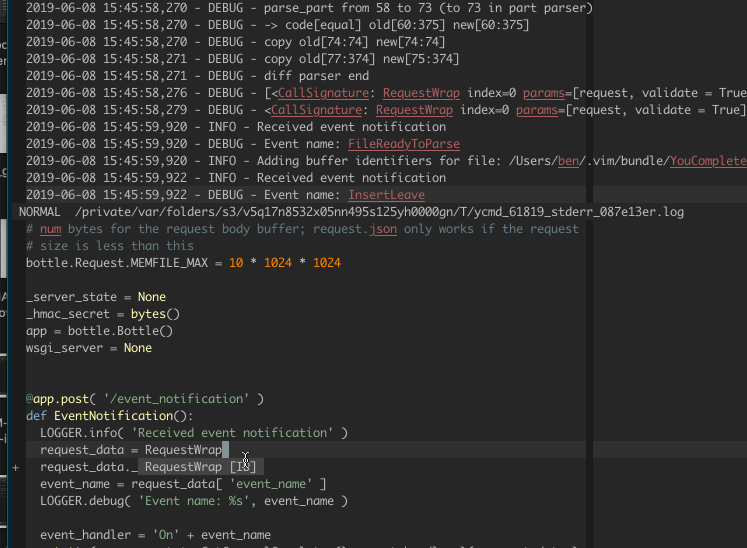Viewport: 747px width, 548px height.
Task: Click 'copy old[77:374] new[75:374]' log text
Action: 361,59
